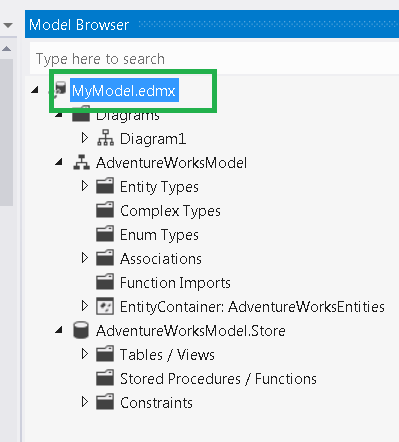Select the Enum Types label
This screenshot has height=442, width=399.
pos(159,235)
